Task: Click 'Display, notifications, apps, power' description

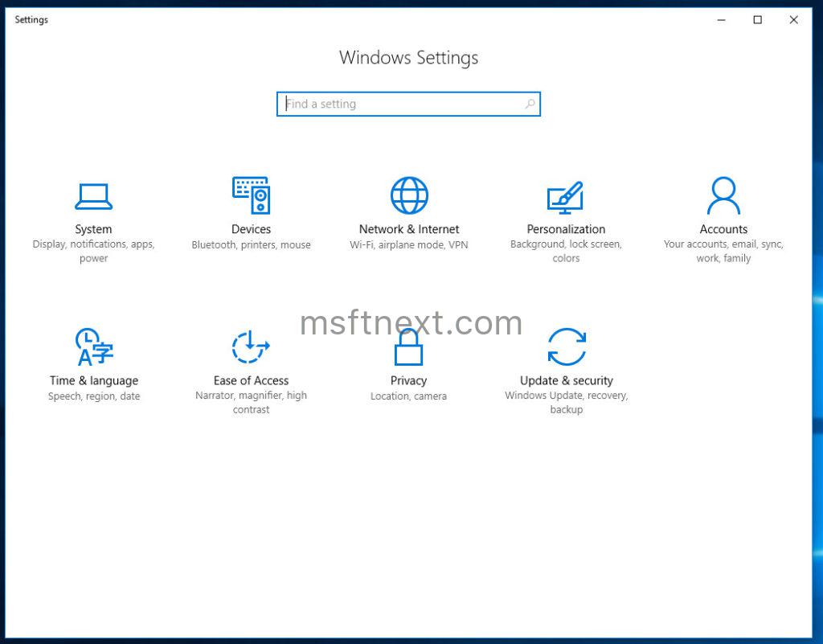Action: [x=93, y=251]
